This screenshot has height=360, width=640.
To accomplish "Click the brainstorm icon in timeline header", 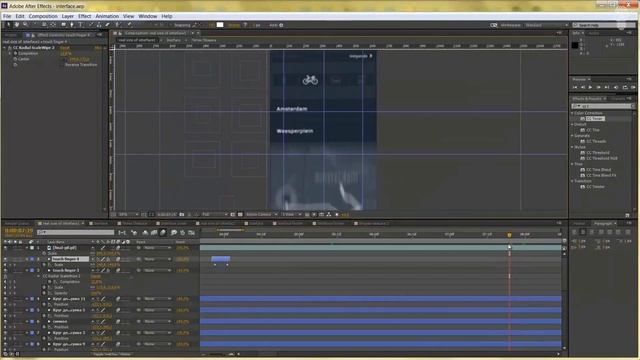I will pos(173,233).
